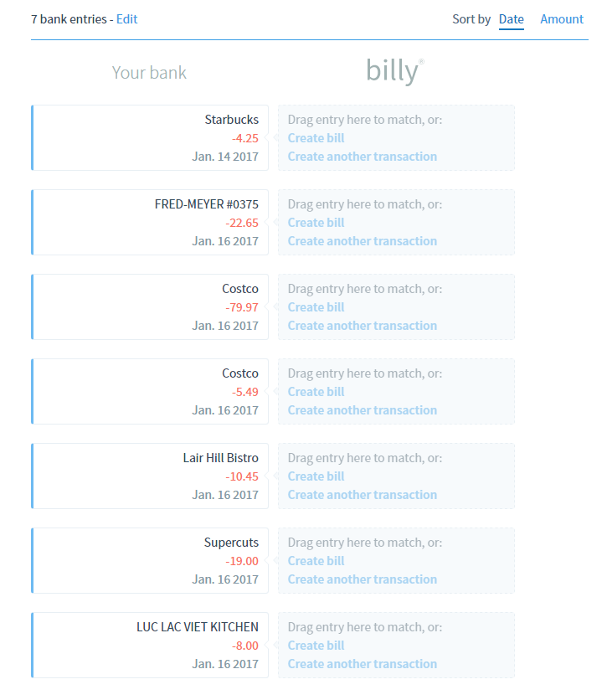Create bill for Costco -79.97 entry
Viewport: 607px width, 700px height.
click(316, 307)
